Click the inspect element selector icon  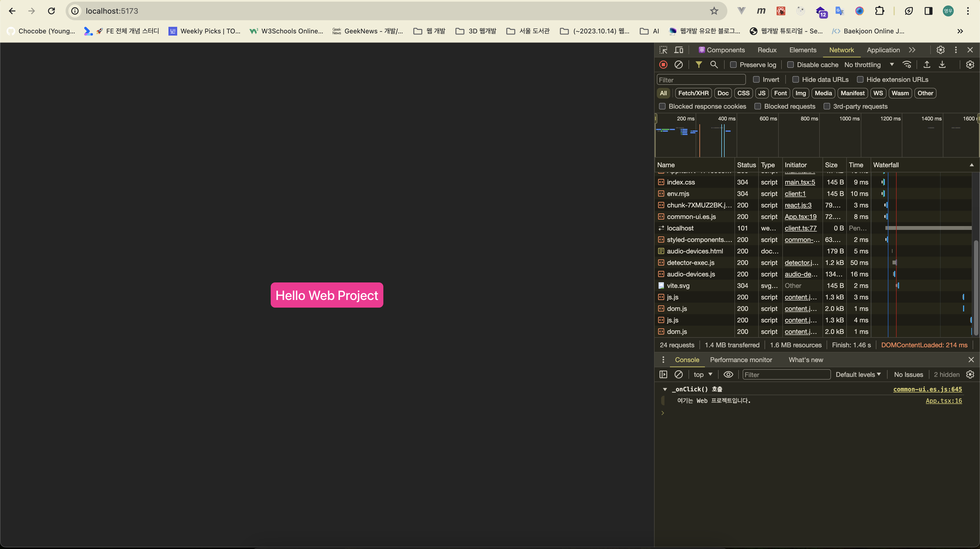(663, 50)
